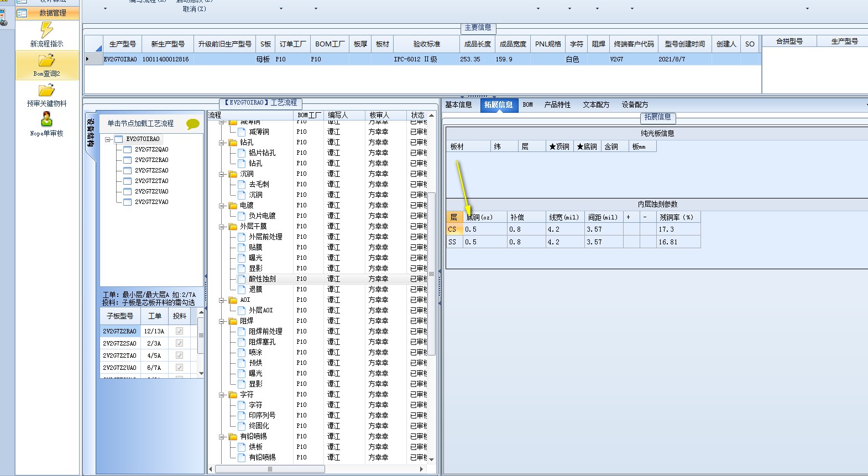Click the 型号创建时间 column header
This screenshot has height=476, width=868.
[x=685, y=44]
